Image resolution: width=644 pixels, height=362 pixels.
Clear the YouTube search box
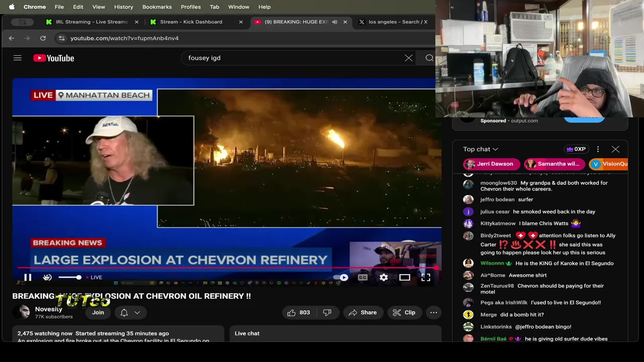coord(409,58)
